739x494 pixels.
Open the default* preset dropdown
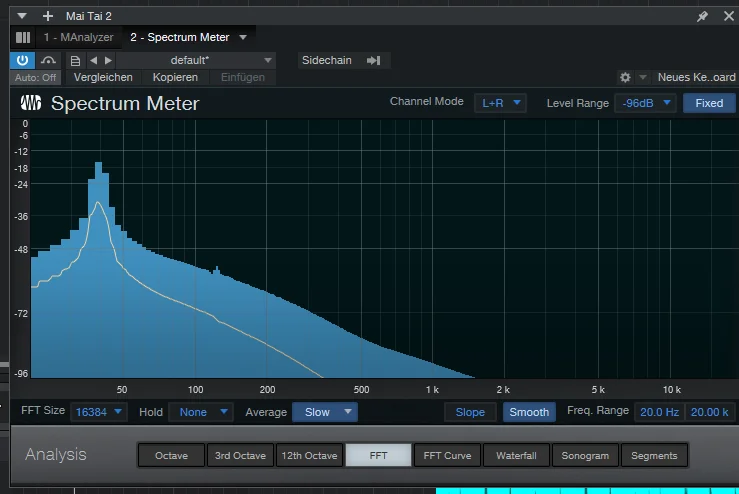(196, 60)
